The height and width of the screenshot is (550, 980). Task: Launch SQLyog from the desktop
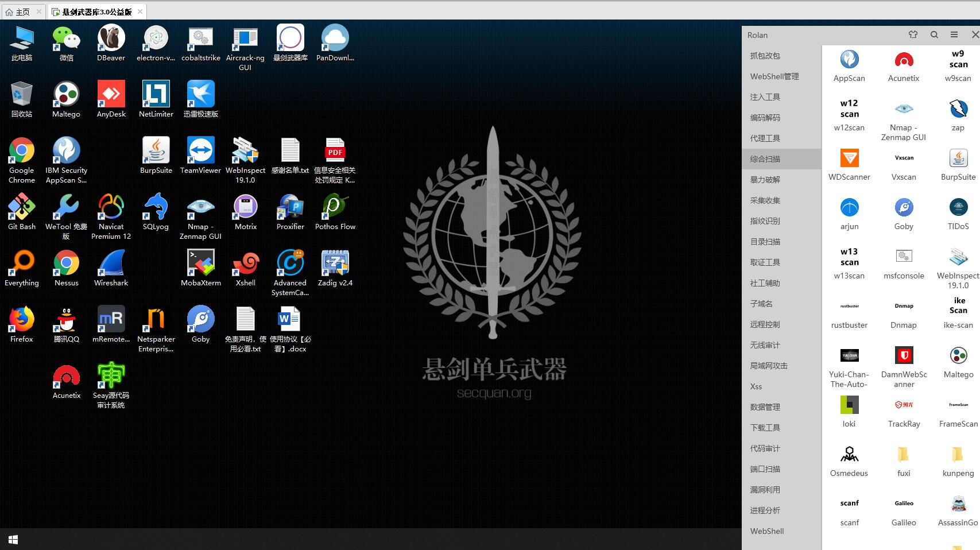(156, 212)
